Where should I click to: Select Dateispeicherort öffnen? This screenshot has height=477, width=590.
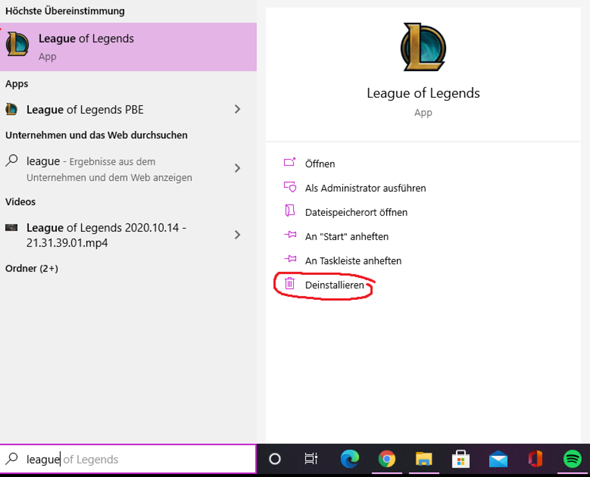pos(356,212)
